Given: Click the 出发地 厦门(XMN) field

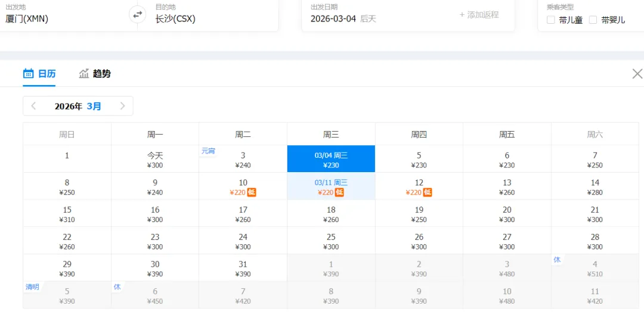Looking at the screenshot, I should coord(66,15).
